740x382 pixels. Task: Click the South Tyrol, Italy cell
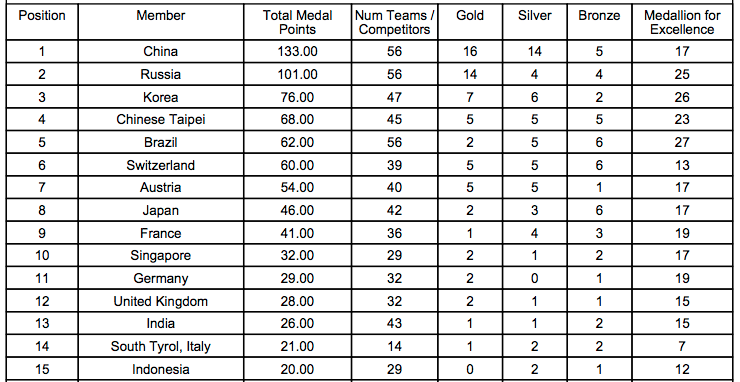tap(160, 347)
